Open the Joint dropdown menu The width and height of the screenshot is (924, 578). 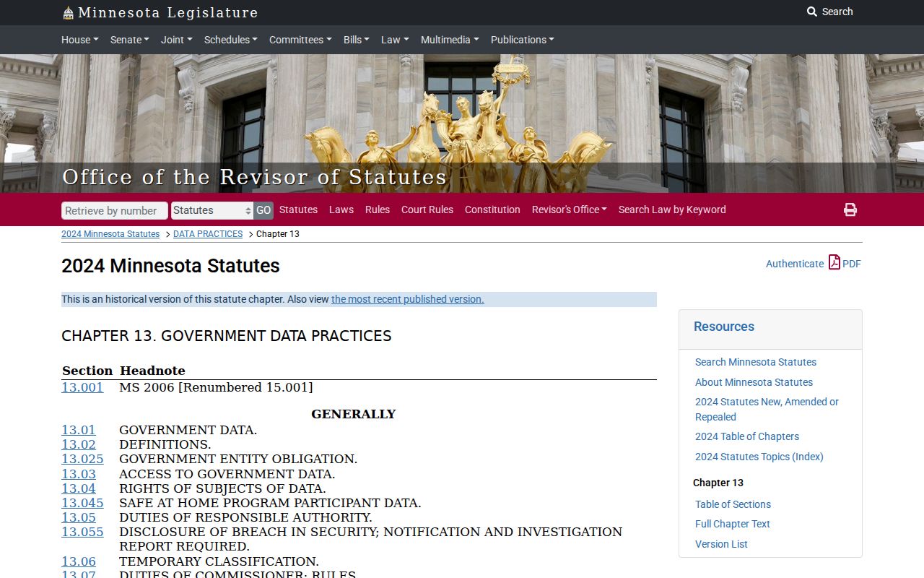click(177, 40)
